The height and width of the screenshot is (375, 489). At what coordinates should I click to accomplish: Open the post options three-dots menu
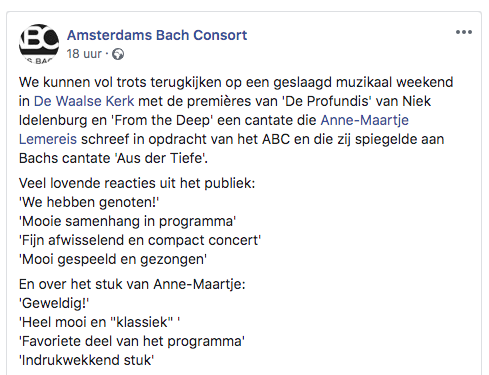coord(464,32)
